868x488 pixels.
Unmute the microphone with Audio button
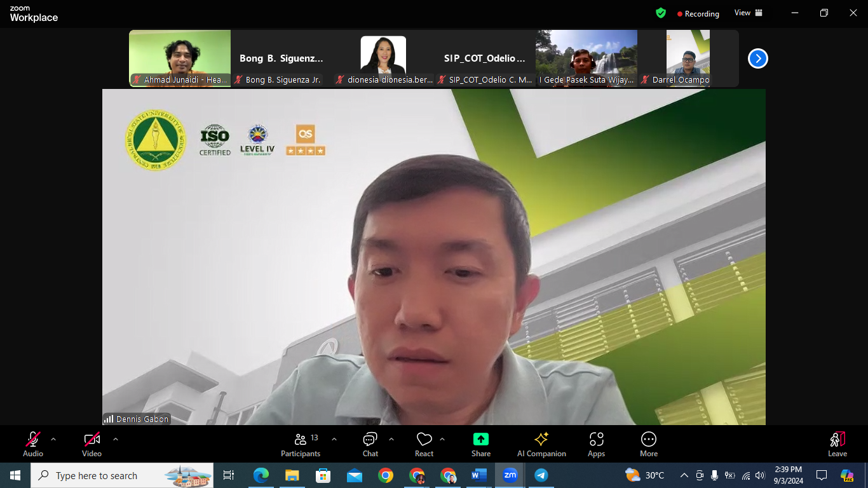33,444
